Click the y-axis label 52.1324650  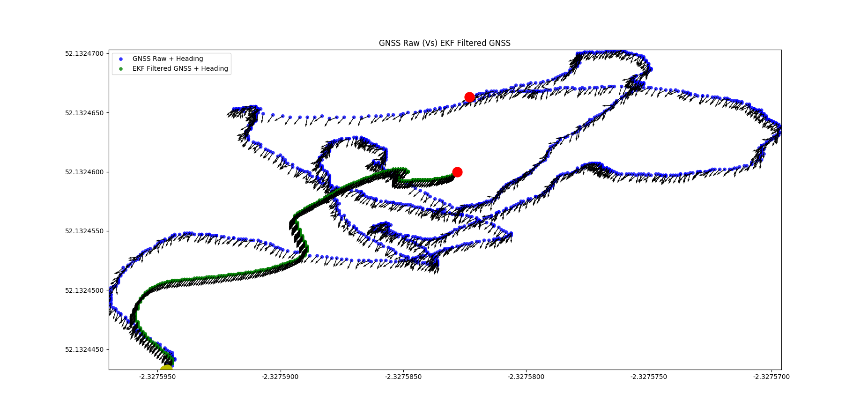click(84, 113)
